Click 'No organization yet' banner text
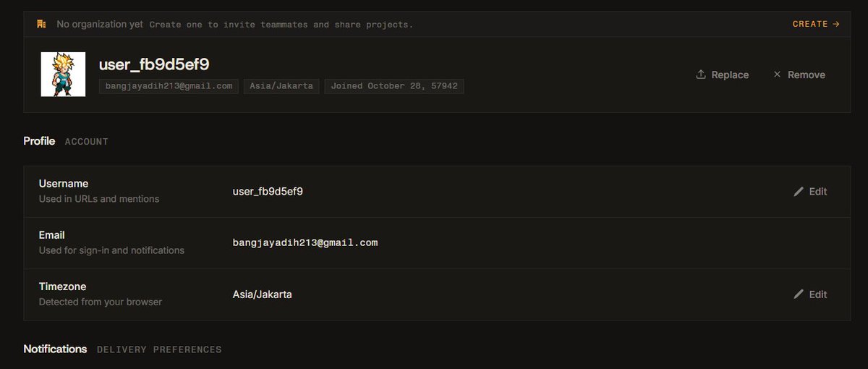The width and height of the screenshot is (868, 369). tap(100, 24)
